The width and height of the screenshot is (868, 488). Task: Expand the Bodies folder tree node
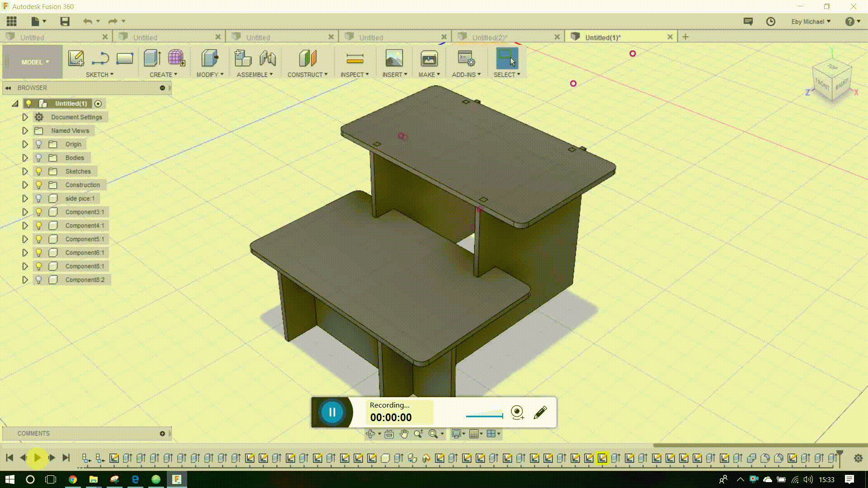(x=25, y=158)
